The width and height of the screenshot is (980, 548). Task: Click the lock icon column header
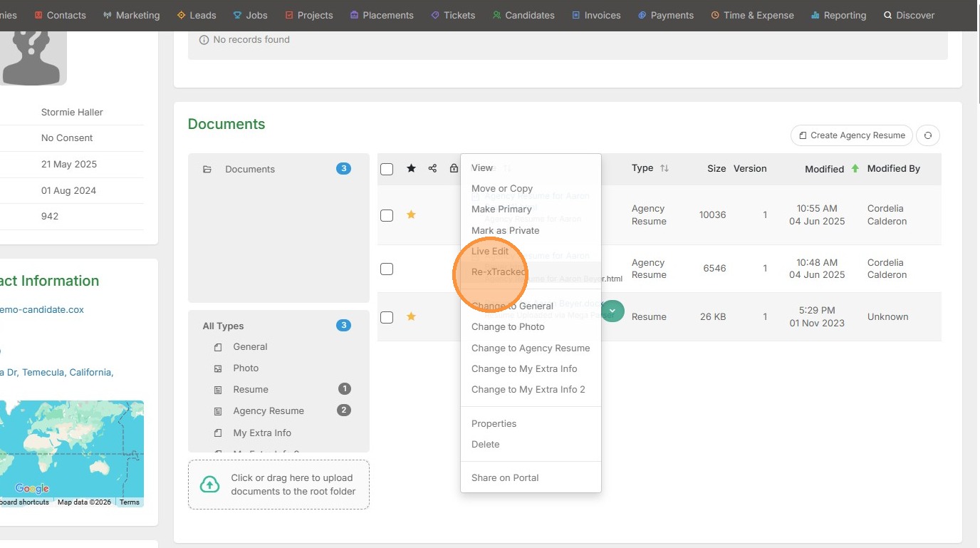(x=454, y=168)
